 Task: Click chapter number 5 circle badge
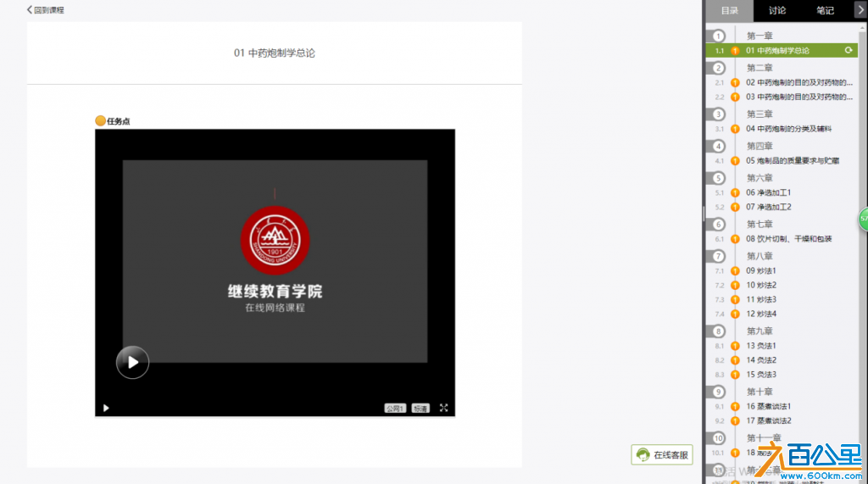(718, 178)
